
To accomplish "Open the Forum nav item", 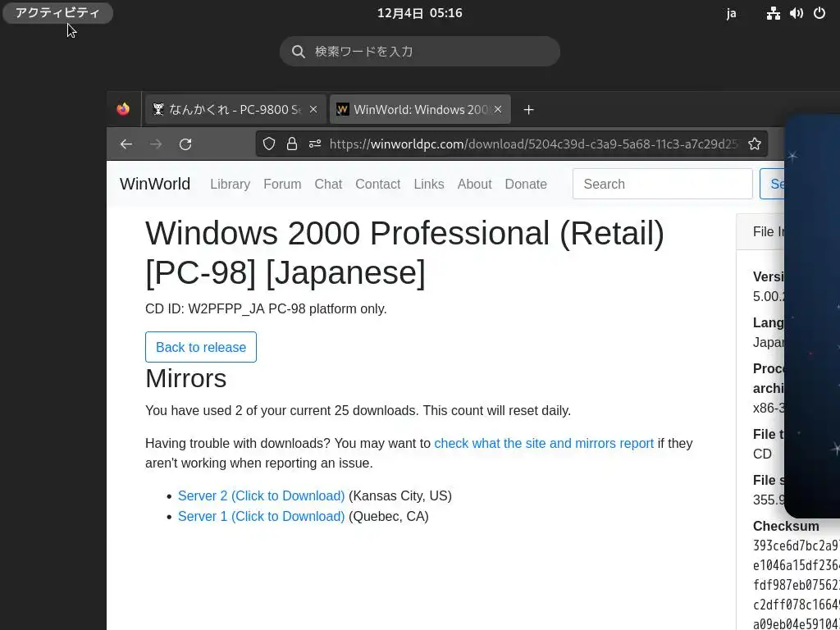I will (282, 184).
